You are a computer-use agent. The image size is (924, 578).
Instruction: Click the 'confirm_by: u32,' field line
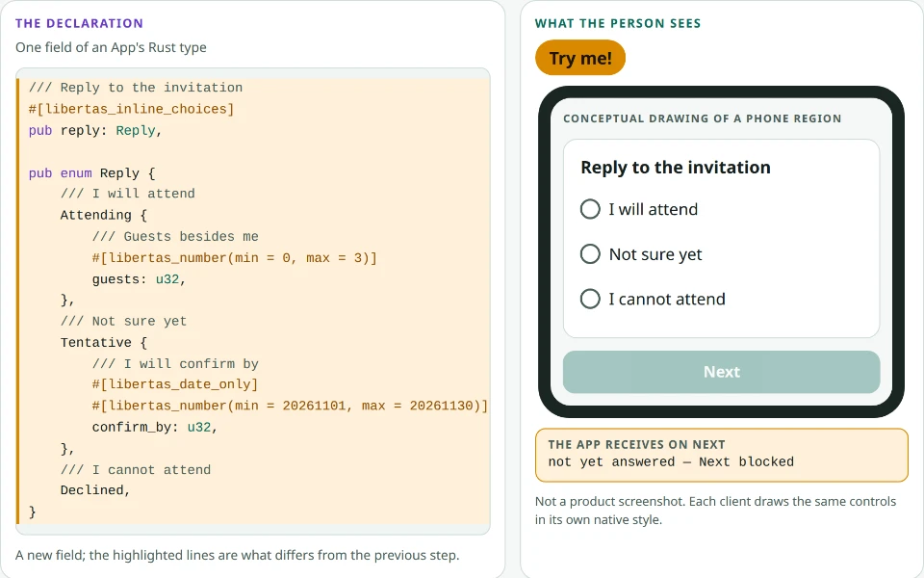[155, 427]
